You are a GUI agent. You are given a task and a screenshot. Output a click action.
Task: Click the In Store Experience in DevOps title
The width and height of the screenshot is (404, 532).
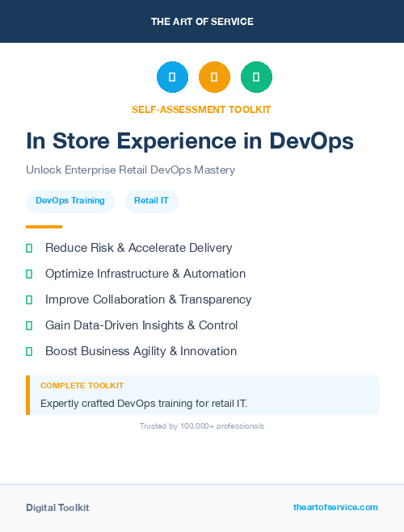point(190,140)
